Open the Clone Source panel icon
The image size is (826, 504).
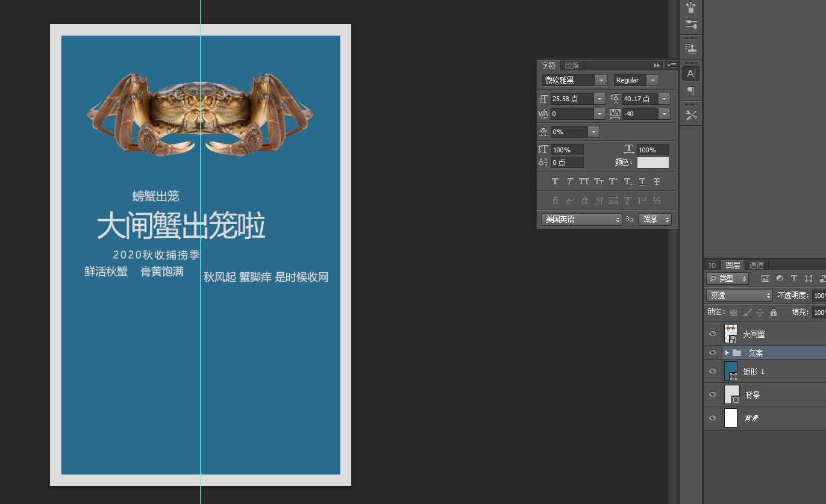tap(691, 48)
